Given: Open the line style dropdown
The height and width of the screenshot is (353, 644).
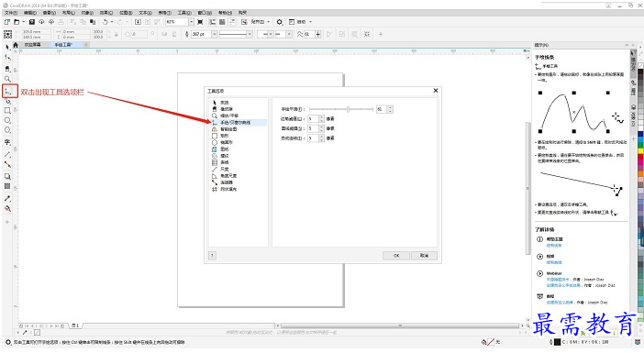Looking at the screenshot, I should pyautogui.click(x=250, y=35).
